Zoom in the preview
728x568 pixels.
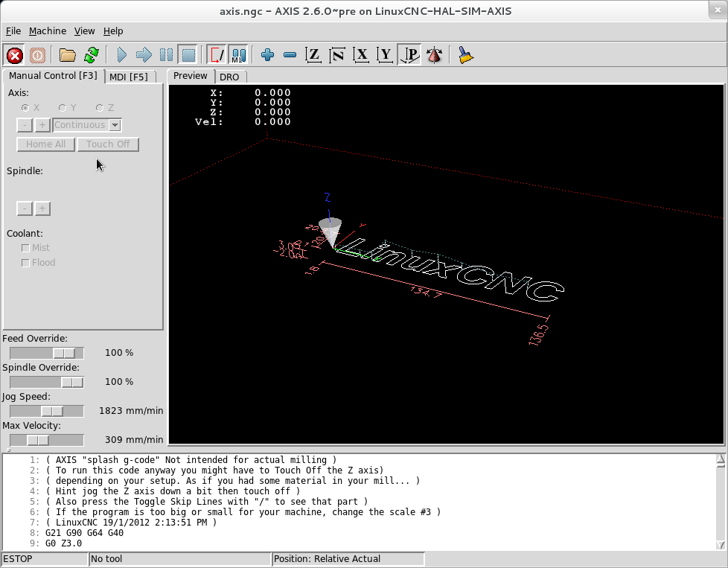point(267,55)
